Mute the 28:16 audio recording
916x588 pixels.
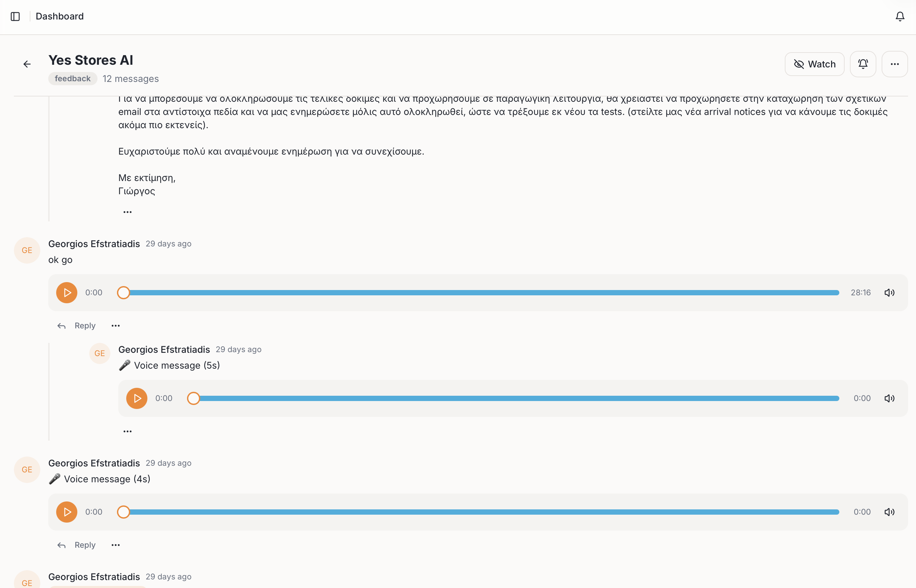coord(890,292)
